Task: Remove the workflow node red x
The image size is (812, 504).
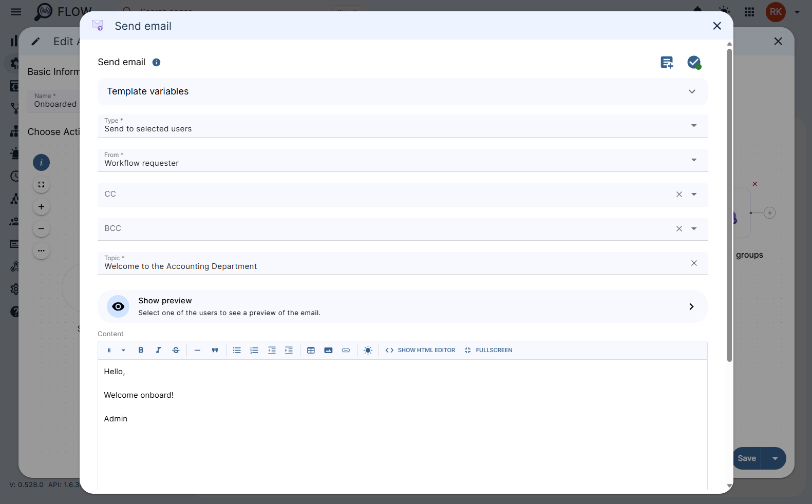Action: point(754,184)
